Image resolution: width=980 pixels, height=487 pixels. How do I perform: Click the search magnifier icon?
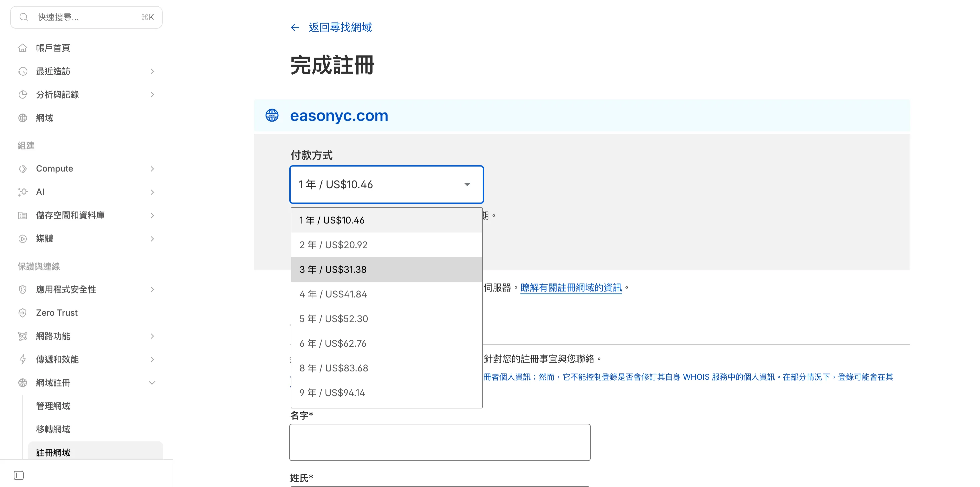pos(24,17)
